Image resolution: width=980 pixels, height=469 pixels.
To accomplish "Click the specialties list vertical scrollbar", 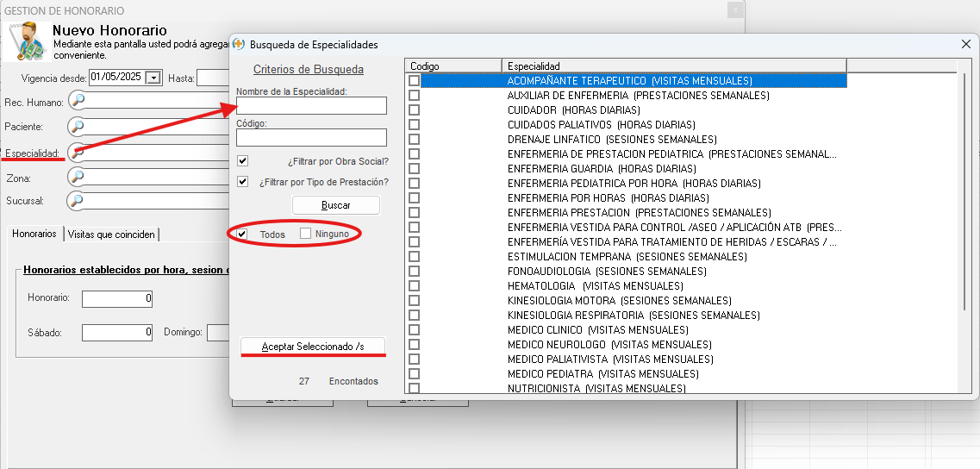I will [964, 190].
